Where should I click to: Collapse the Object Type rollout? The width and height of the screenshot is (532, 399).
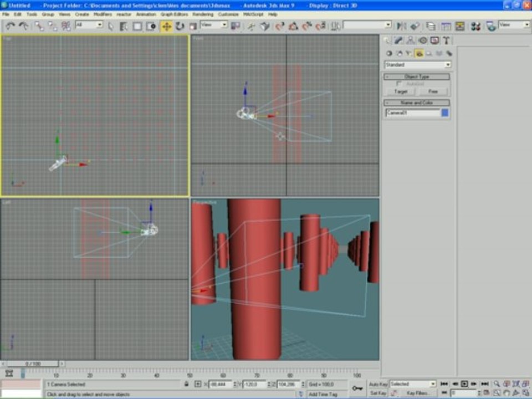tap(417, 77)
